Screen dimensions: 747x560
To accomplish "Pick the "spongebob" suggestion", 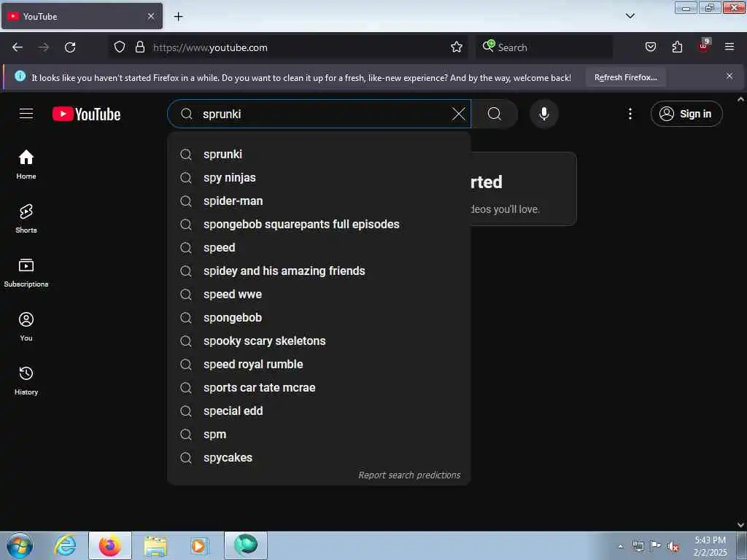I will pos(319,318).
